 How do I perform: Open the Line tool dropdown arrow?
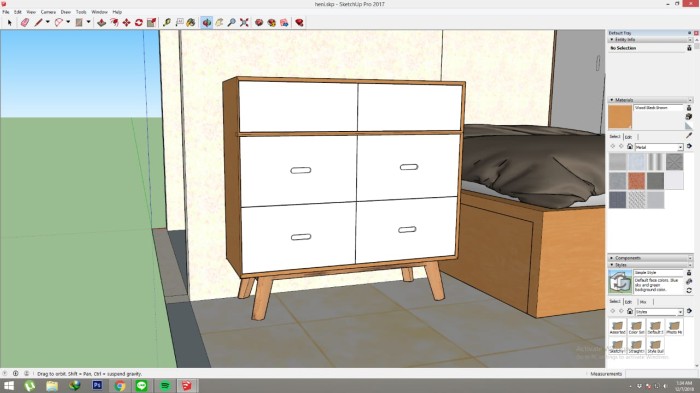tap(47, 22)
